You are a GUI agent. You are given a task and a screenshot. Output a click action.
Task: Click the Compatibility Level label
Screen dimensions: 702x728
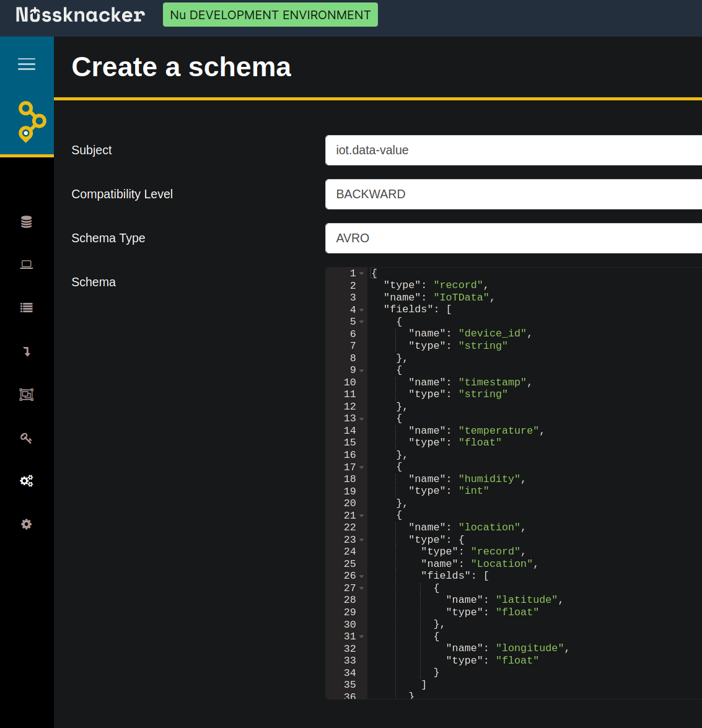tap(122, 194)
